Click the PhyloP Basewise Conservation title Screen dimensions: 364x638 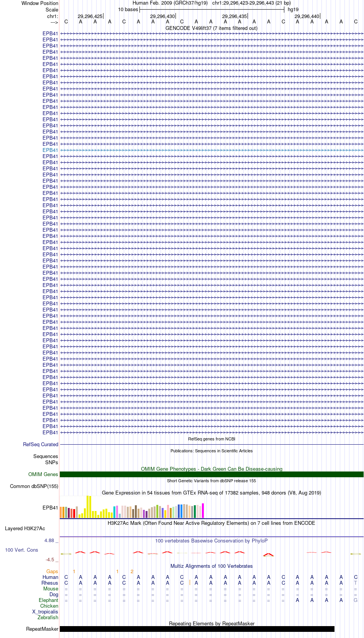click(212, 541)
